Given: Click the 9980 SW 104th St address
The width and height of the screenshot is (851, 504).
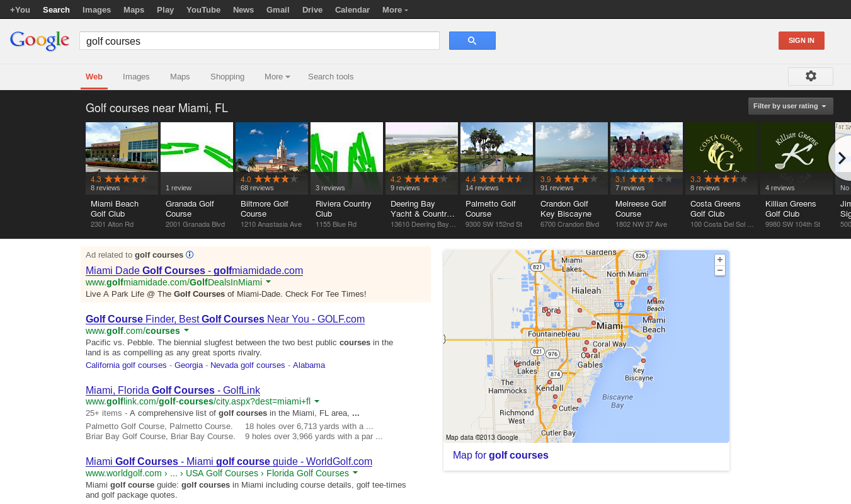Looking at the screenshot, I should pos(792,225).
